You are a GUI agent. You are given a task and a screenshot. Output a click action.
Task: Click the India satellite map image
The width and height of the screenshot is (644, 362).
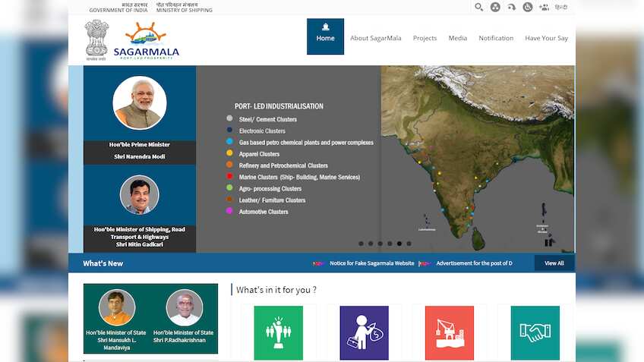[x=478, y=159]
